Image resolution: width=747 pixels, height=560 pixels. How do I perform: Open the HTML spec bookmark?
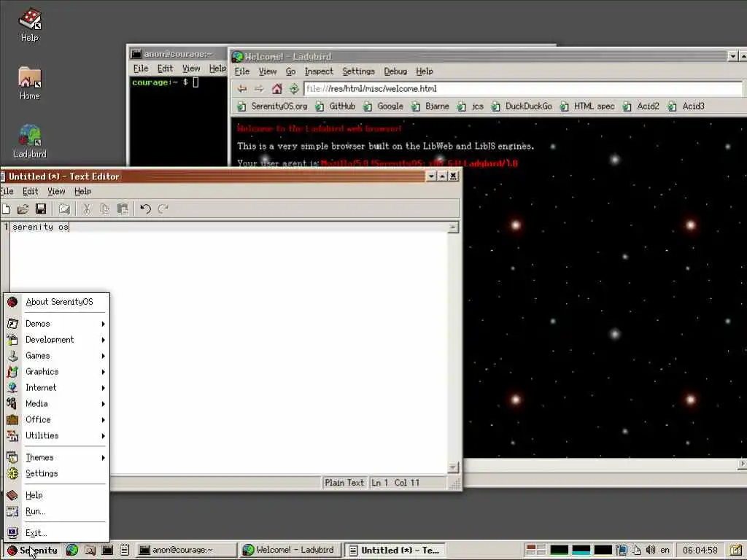tap(587, 106)
